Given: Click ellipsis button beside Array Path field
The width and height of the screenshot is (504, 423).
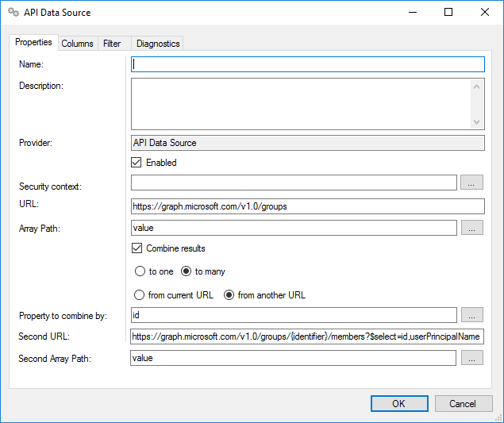Looking at the screenshot, I should 471,228.
